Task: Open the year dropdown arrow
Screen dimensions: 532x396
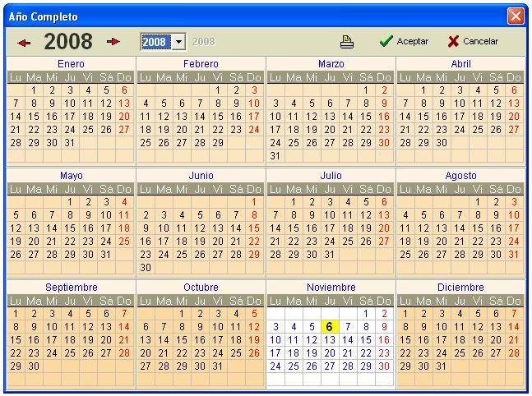Action: point(178,42)
